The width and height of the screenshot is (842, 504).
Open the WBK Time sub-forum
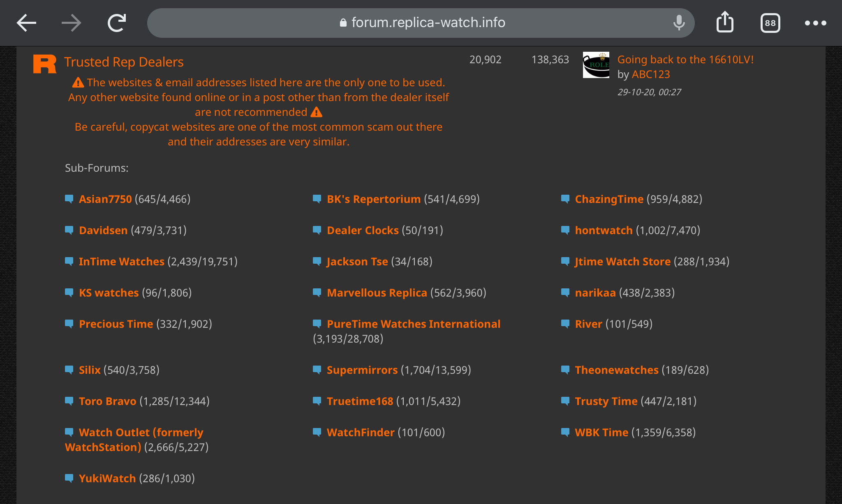pos(601,432)
